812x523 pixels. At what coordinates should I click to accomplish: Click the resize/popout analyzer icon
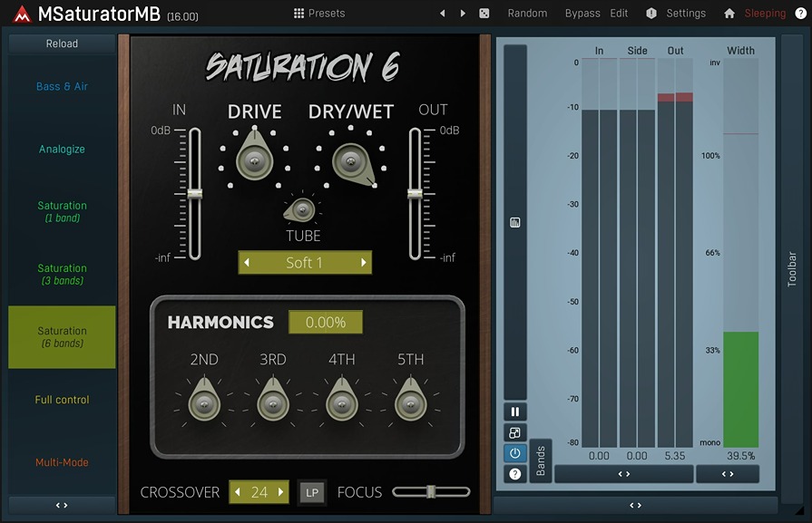click(x=515, y=431)
